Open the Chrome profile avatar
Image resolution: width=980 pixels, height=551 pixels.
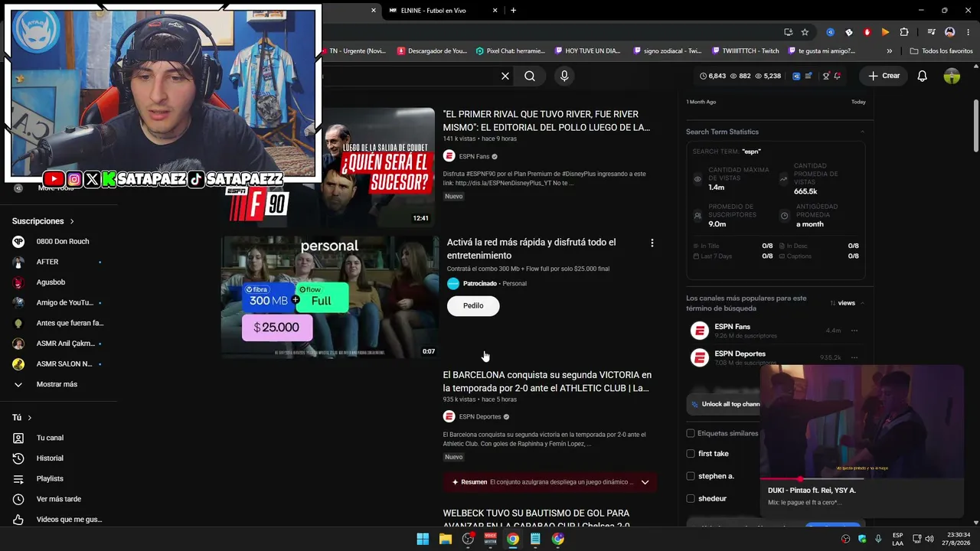coord(950,32)
